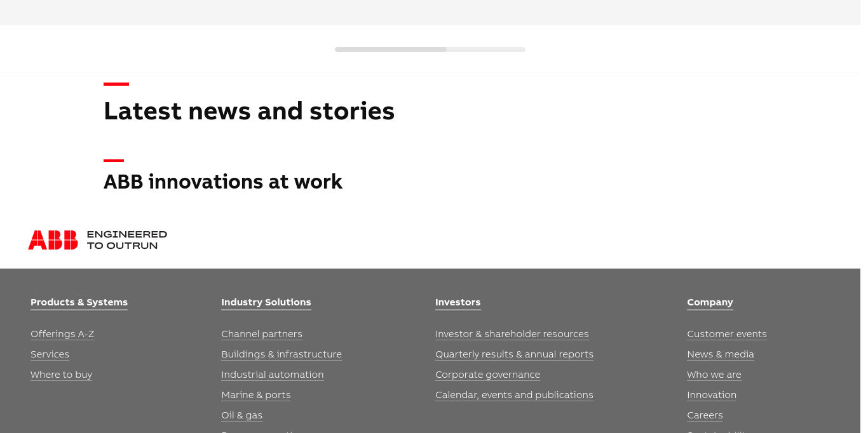
Task: Click the ABB Engineered to Outrun logo
Action: [x=97, y=240]
